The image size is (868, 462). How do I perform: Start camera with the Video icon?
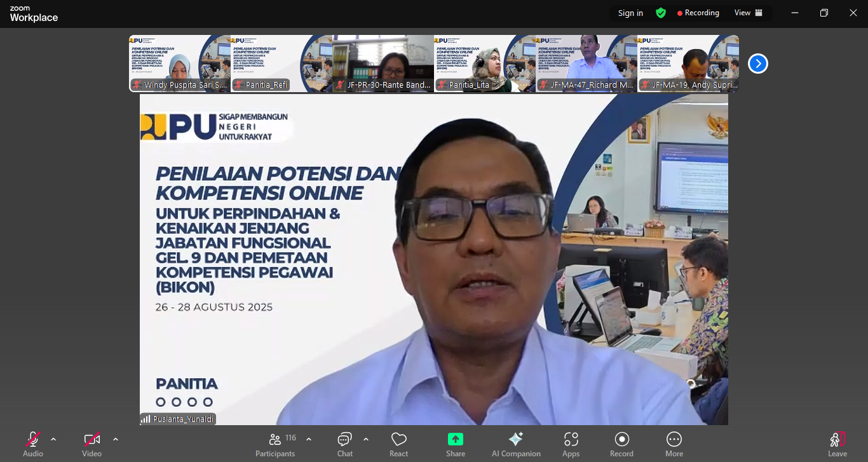92,439
